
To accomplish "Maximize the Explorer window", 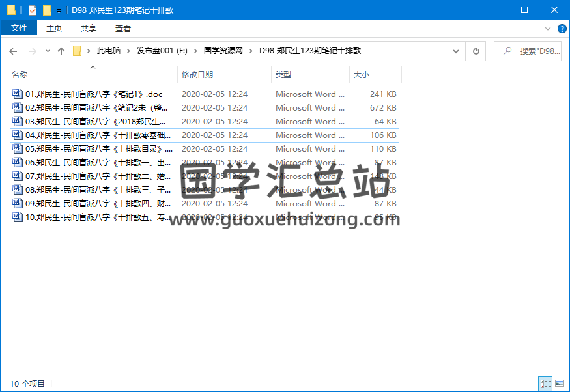I will tap(524, 10).
